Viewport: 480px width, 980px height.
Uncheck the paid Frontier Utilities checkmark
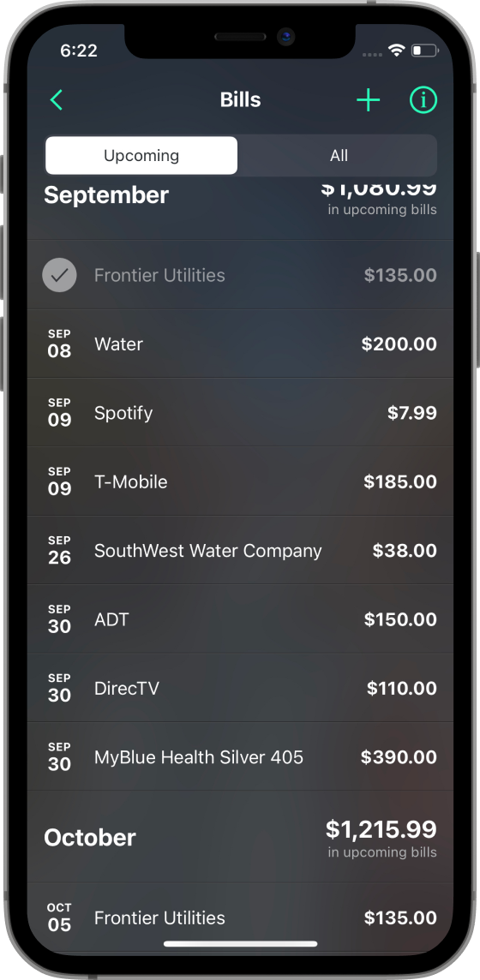(59, 275)
